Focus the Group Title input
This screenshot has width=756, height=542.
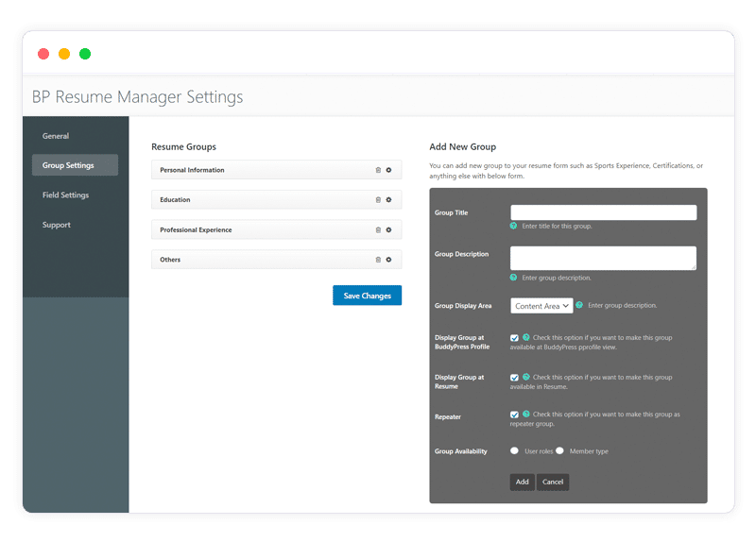[604, 212]
